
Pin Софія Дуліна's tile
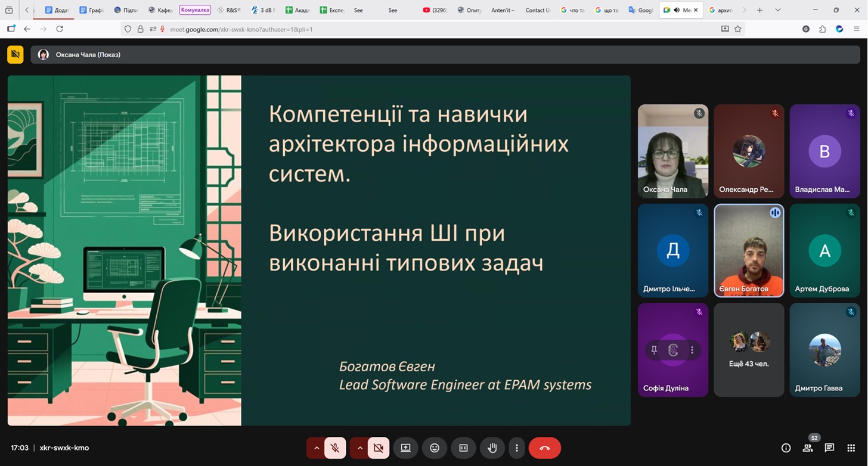click(x=654, y=350)
